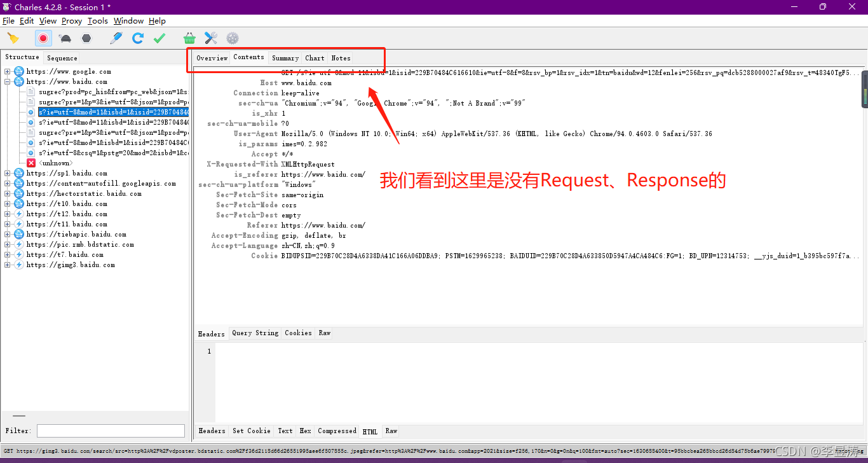
Task: Open the green basket toolbar icon
Action: [x=189, y=38]
